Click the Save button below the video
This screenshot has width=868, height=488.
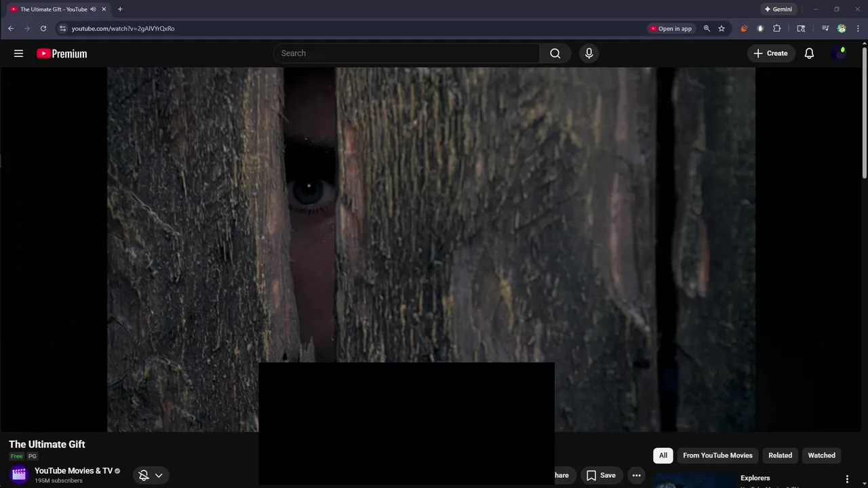pyautogui.click(x=601, y=475)
